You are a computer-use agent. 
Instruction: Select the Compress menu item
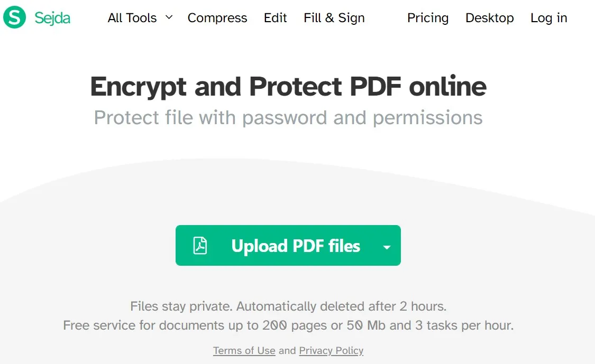pos(217,18)
